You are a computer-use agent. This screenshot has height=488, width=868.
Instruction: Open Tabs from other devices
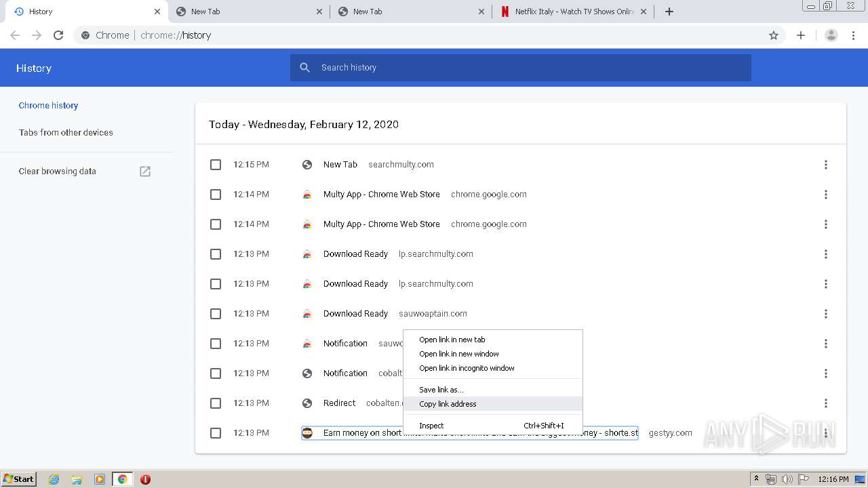(66, 132)
